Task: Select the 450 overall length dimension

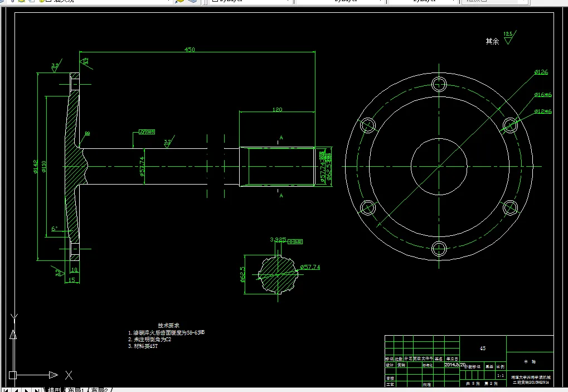Action: [x=190, y=49]
